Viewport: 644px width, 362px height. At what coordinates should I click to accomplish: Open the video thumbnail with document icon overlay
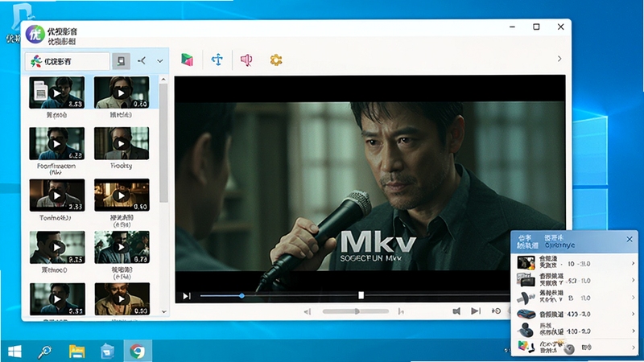pyautogui.click(x=56, y=93)
